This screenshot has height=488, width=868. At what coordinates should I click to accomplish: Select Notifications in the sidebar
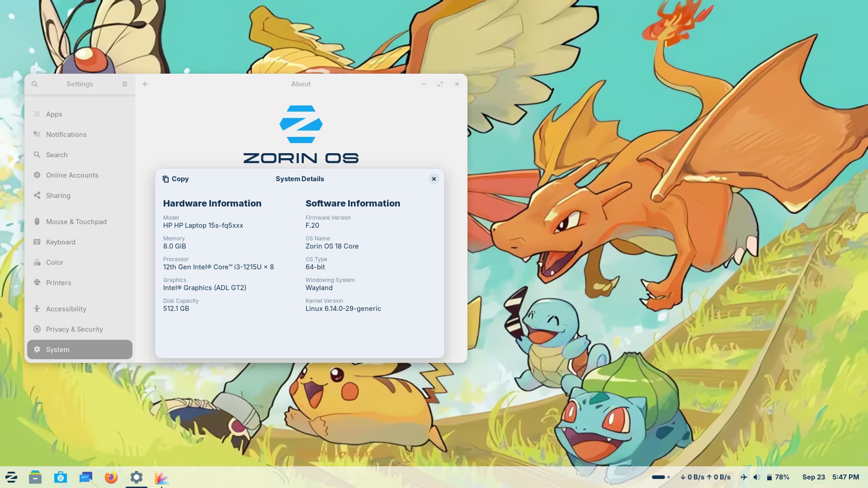click(x=66, y=135)
